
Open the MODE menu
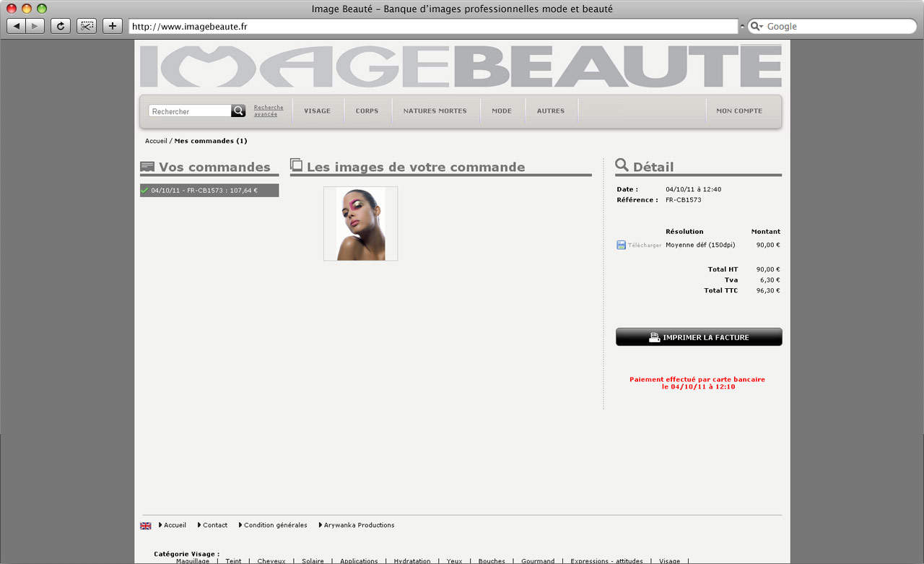tap(502, 111)
